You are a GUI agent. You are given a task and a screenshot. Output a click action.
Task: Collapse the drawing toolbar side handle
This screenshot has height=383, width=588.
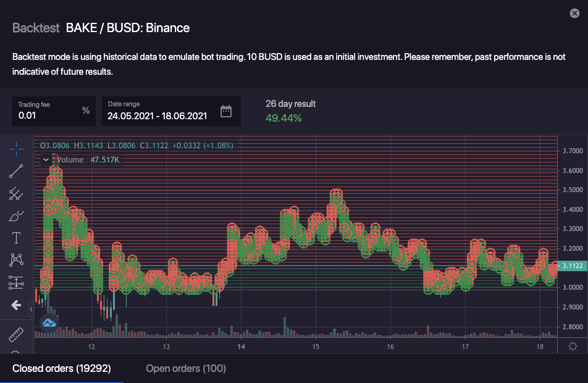point(31,309)
